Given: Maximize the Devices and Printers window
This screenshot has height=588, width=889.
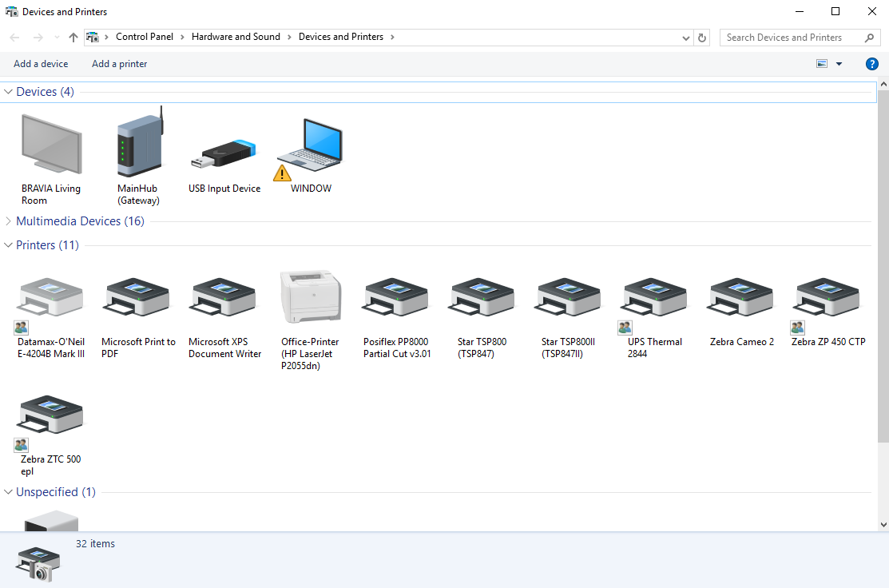Looking at the screenshot, I should pos(835,11).
